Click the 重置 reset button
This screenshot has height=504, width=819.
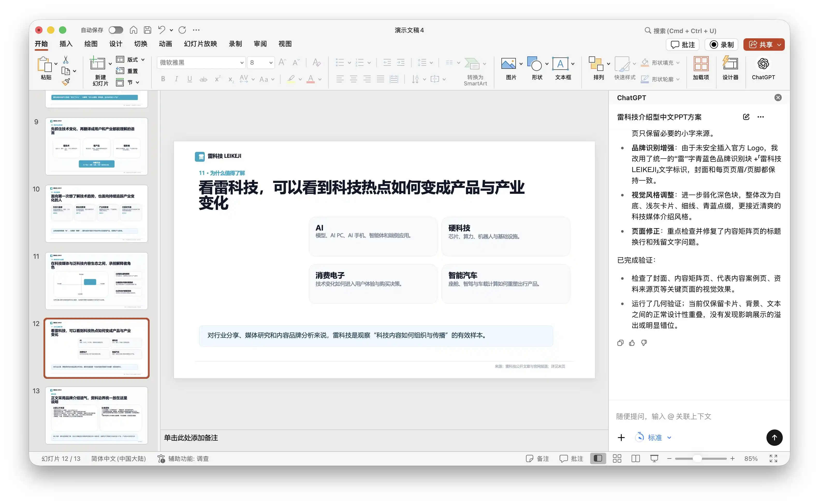[127, 71]
